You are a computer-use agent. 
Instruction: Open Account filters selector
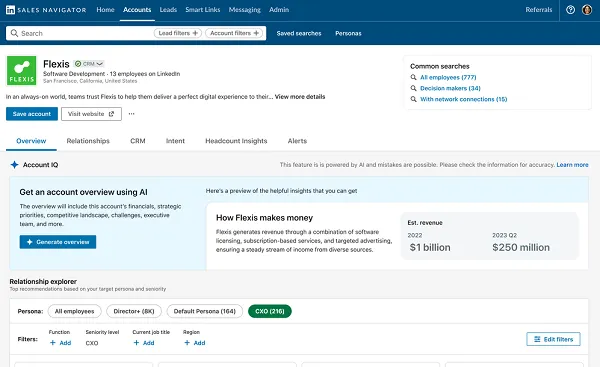(x=234, y=33)
